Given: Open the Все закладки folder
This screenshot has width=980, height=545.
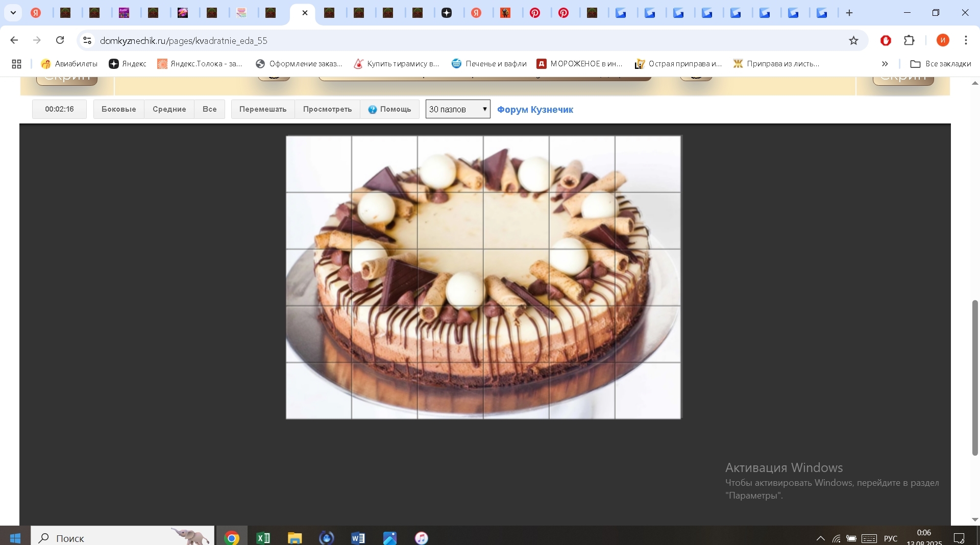Looking at the screenshot, I should [941, 64].
